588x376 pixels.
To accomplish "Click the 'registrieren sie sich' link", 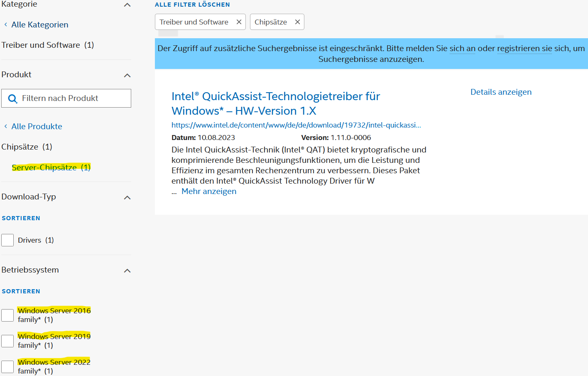I will pos(524,48).
